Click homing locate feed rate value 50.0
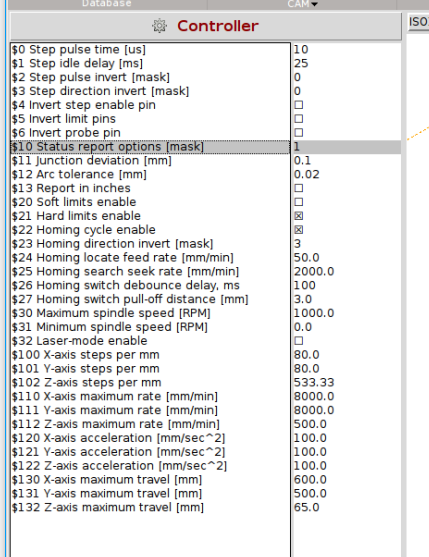This screenshot has height=557, width=429. pyautogui.click(x=306, y=258)
